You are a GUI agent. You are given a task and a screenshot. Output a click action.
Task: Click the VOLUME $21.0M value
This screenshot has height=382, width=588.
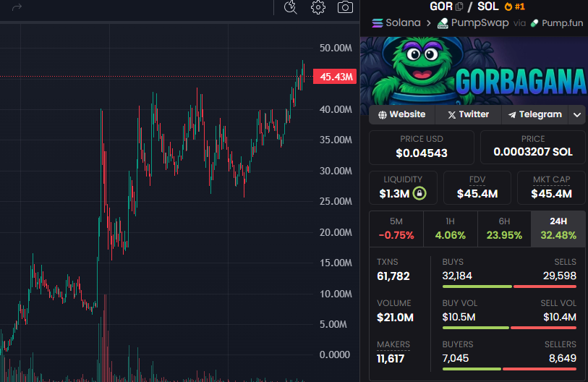click(395, 318)
